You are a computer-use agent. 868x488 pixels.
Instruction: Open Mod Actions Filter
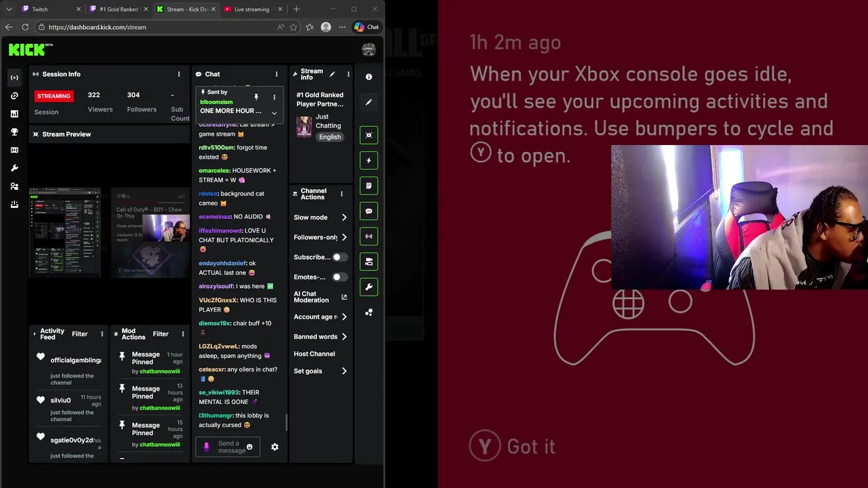tap(161, 334)
